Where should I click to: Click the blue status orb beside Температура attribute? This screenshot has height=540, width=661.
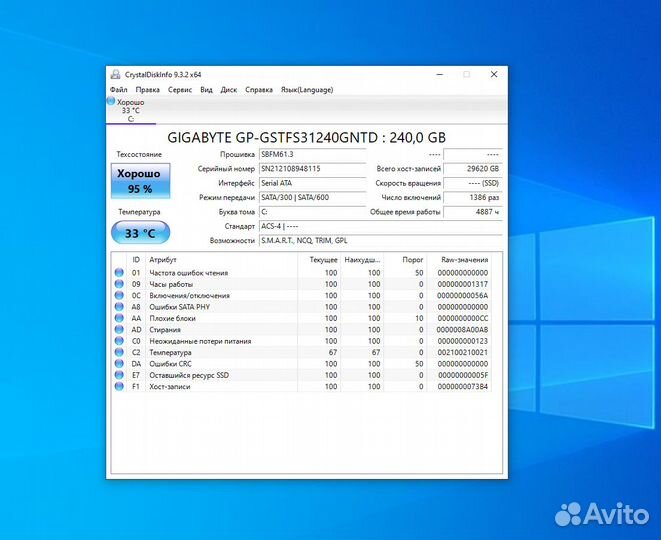(x=120, y=352)
